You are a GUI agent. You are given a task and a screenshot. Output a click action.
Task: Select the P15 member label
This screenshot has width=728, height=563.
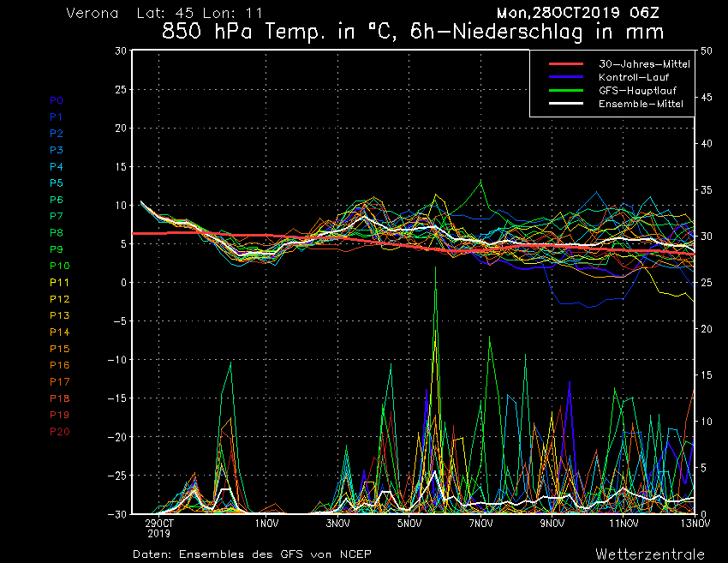[x=59, y=349]
